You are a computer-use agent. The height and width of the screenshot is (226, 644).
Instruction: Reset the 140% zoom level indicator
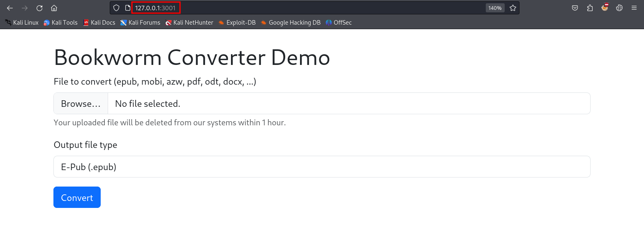(x=495, y=8)
